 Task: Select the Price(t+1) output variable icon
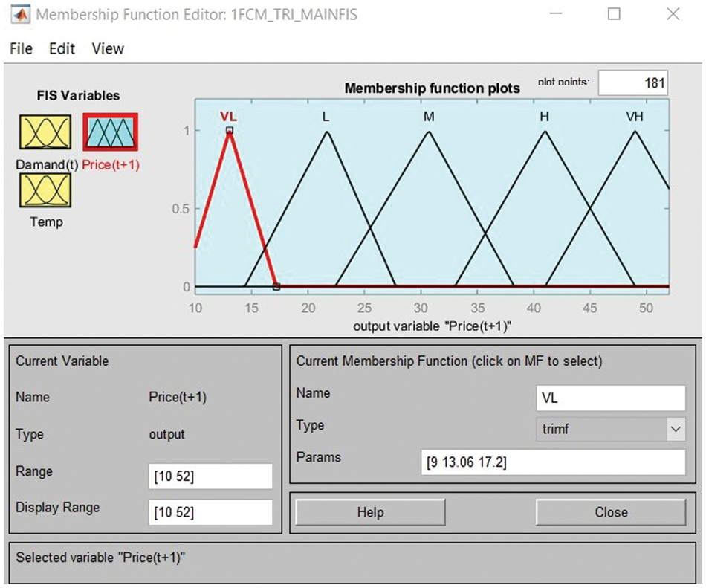[110, 132]
